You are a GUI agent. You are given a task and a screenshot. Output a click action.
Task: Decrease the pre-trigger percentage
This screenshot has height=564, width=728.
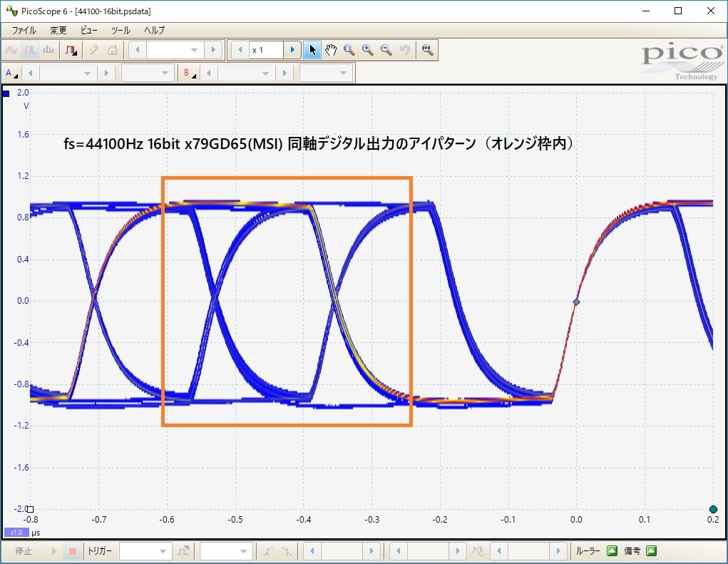pos(399,551)
